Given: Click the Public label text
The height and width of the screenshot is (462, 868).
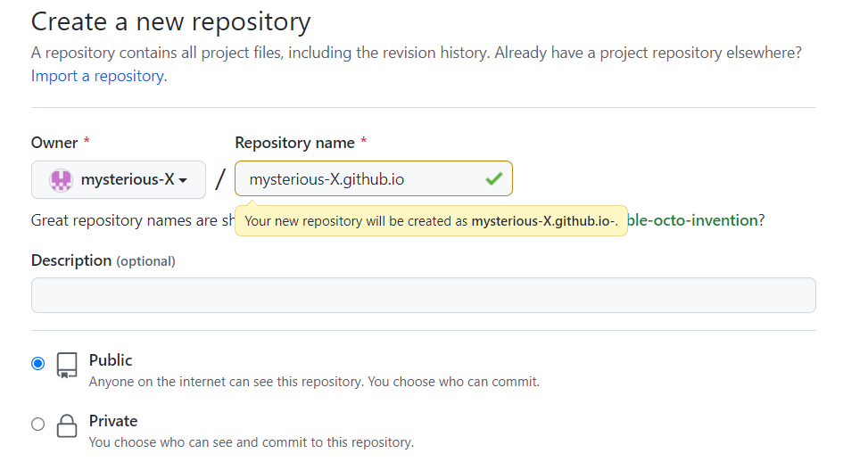Looking at the screenshot, I should 111,360.
